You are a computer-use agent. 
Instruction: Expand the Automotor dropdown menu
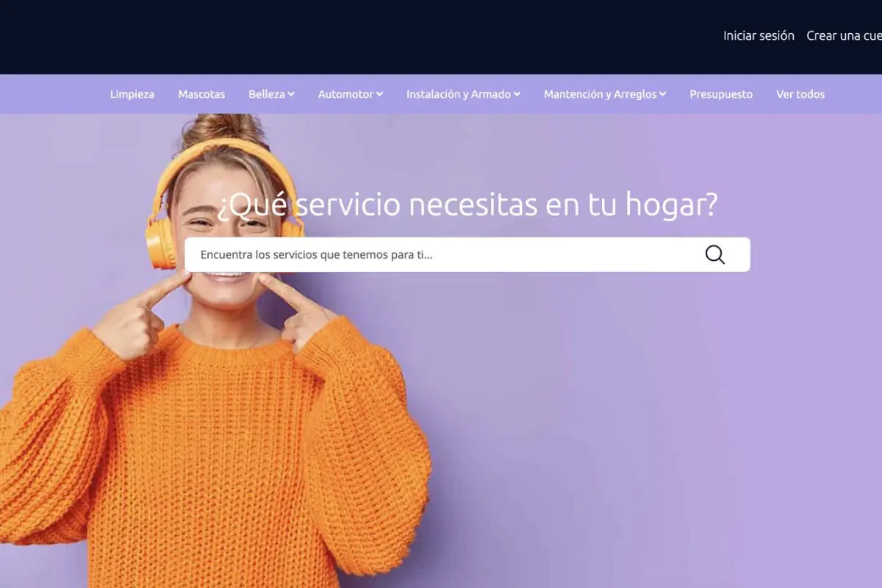tap(350, 94)
